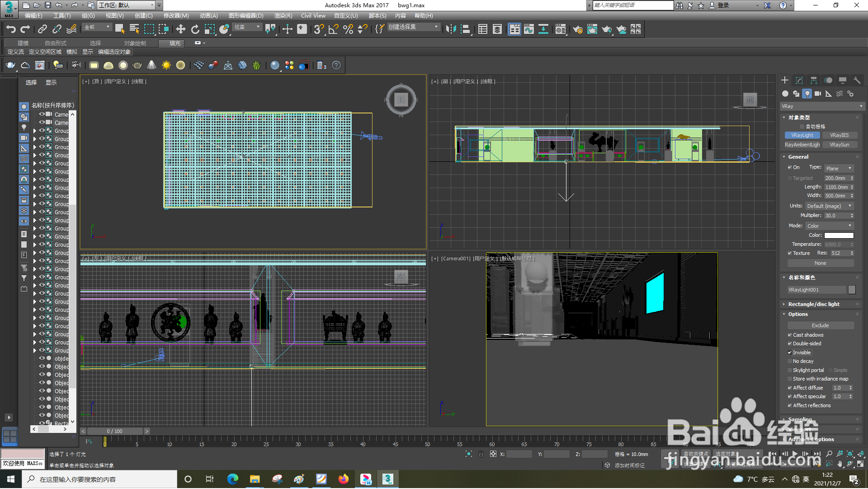
Task: Toggle the Angle Snap icon
Action: [333, 29]
